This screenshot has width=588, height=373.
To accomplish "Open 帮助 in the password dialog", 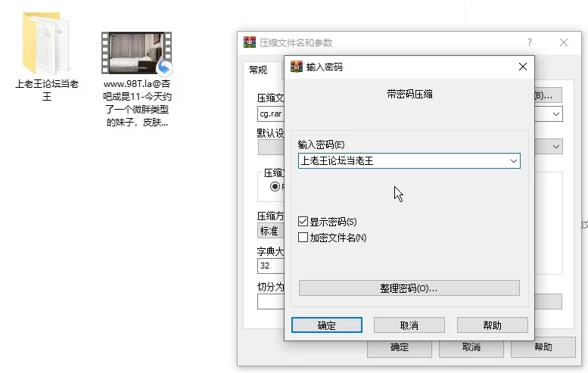I will click(x=492, y=325).
